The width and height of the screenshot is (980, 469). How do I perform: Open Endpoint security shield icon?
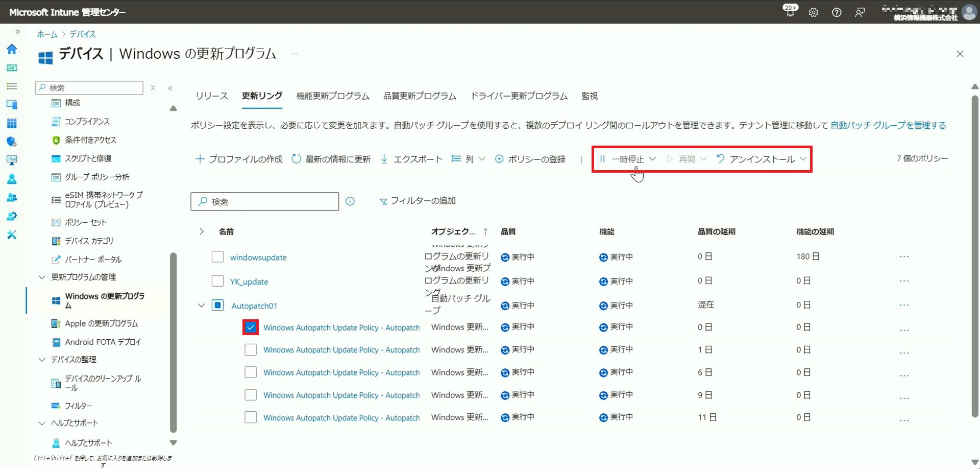pyautogui.click(x=12, y=142)
